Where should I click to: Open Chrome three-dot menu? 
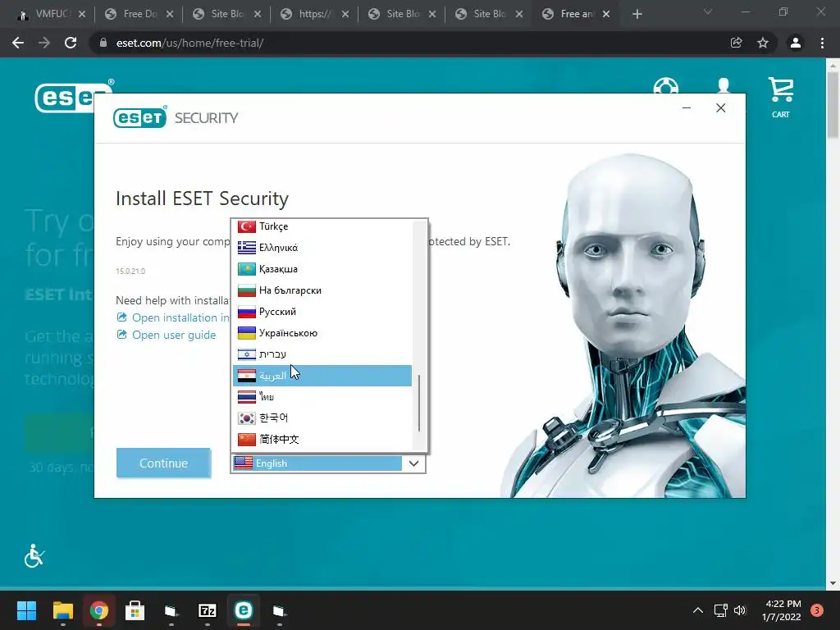(x=822, y=43)
